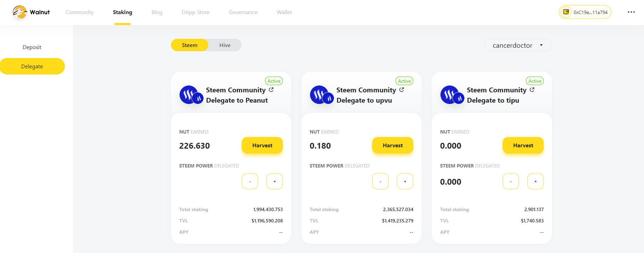Click the 1,994,430.753 total staking value
644x253 pixels.
pos(268,209)
